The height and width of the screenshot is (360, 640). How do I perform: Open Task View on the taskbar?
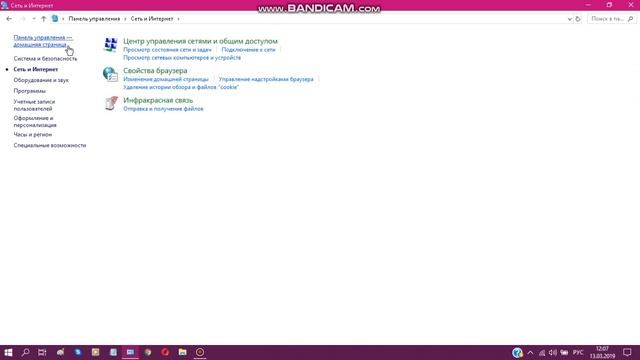(42, 352)
